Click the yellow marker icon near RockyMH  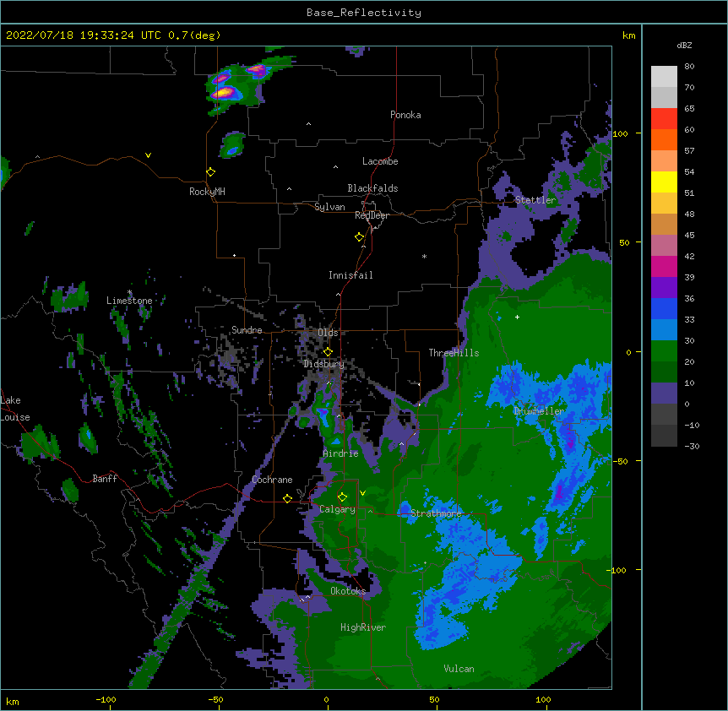[211, 172]
